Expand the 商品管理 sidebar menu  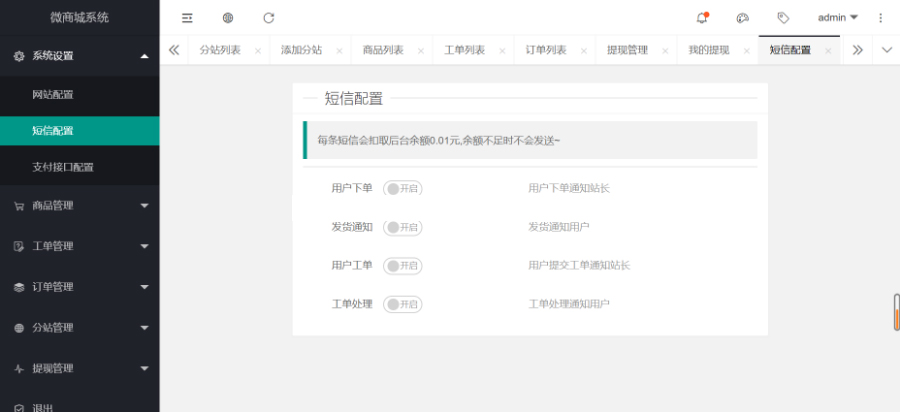tap(80, 206)
